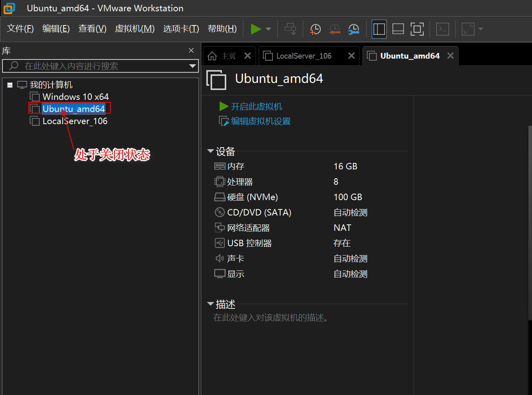Toggle the library sidebar view icon
The height and width of the screenshot is (395, 532).
pos(379,29)
